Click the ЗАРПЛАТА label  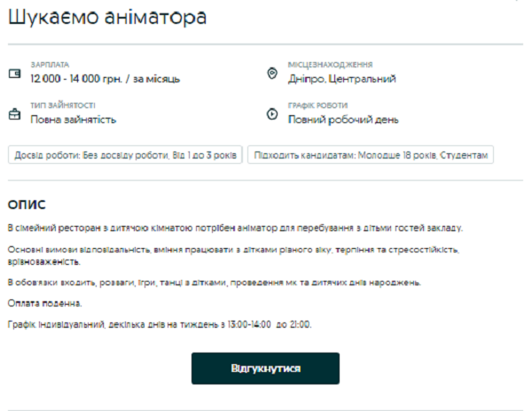tap(49, 65)
